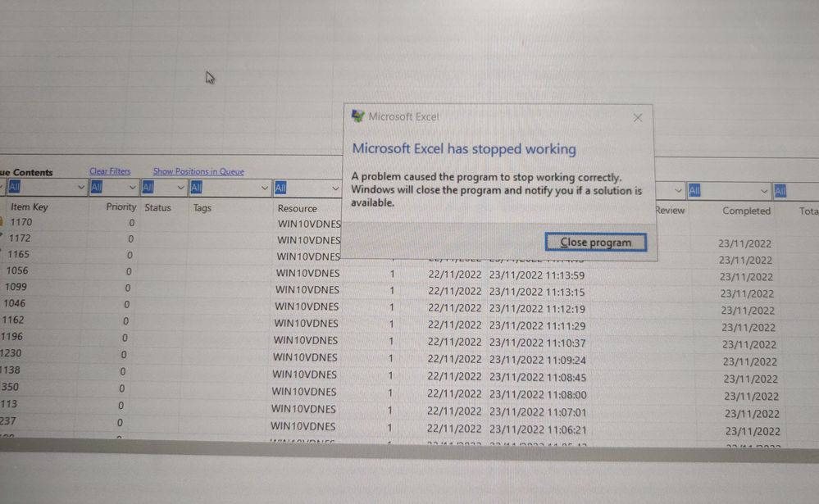Screen dimensions: 819x504
Task: Click the timestamp 23/11/2022 11:13:59
Action: (x=537, y=275)
